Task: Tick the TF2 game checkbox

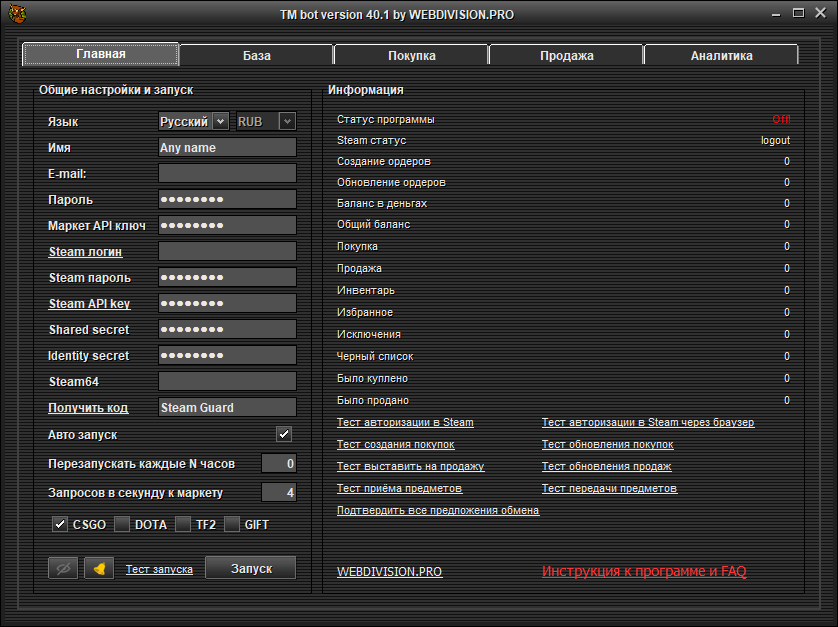Action: (183, 524)
